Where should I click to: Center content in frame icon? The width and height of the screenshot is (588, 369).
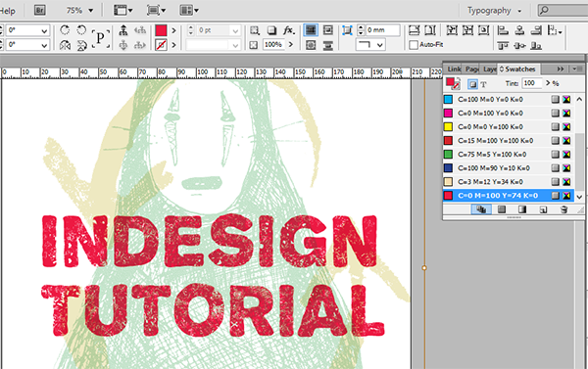[x=483, y=30]
